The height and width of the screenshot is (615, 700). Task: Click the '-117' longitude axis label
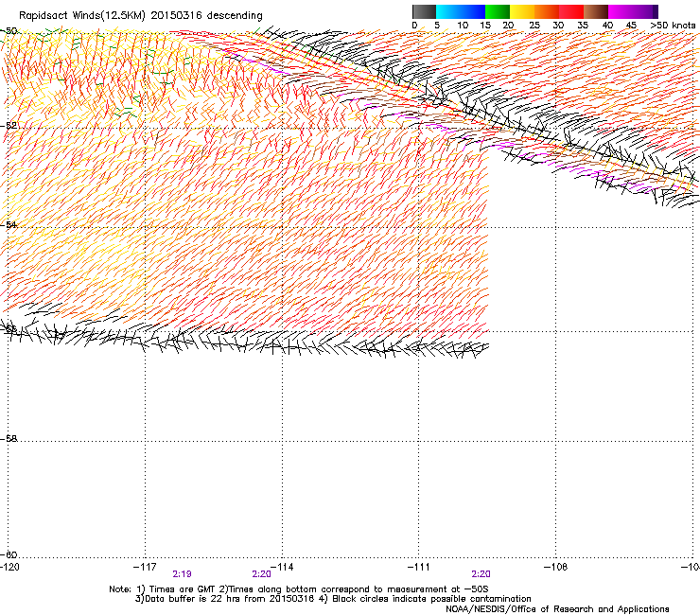coord(145,567)
